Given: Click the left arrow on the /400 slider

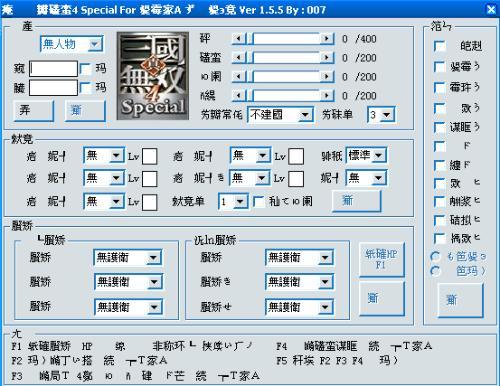Looking at the screenshot, I should [x=239, y=39].
